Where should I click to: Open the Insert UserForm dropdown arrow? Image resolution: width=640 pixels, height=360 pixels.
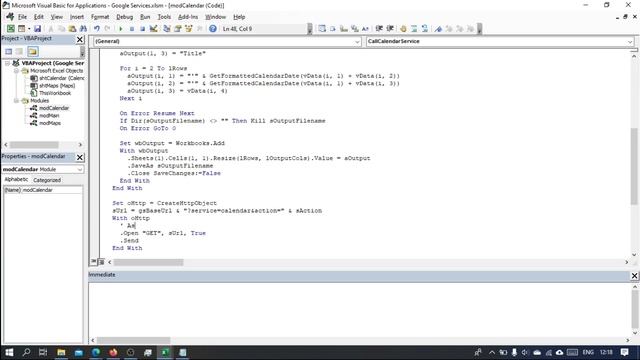click(x=29, y=29)
